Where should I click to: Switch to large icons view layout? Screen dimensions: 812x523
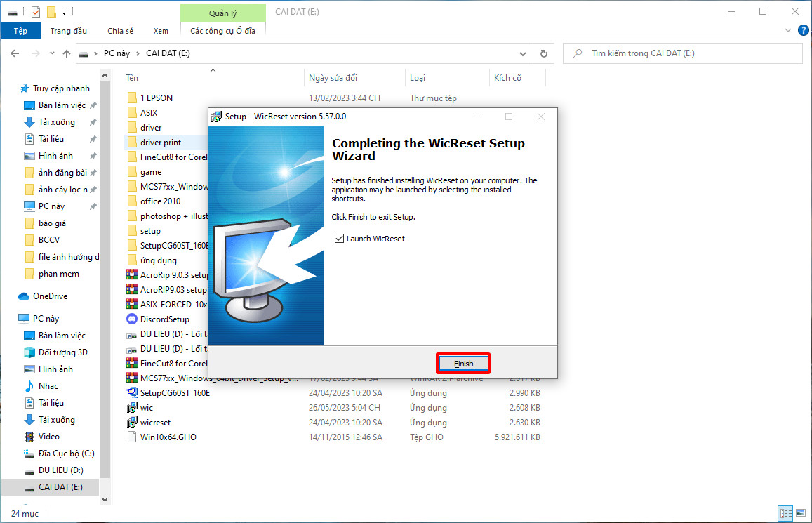click(801, 513)
